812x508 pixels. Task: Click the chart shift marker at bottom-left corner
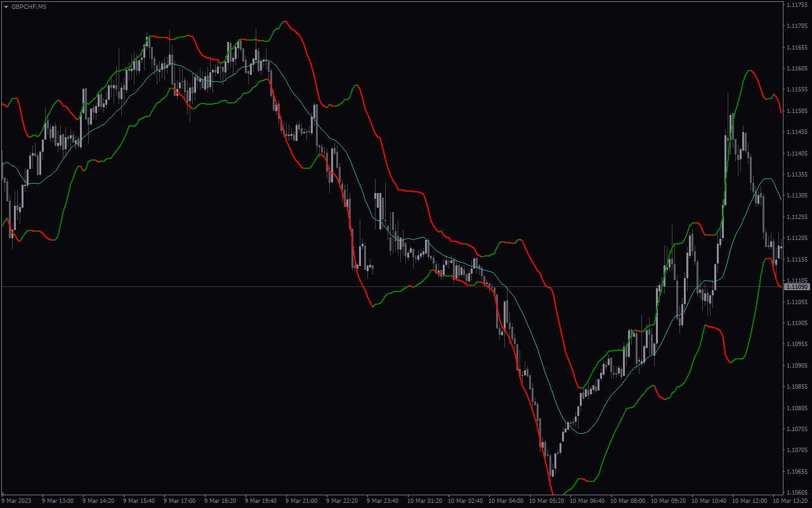(x=4, y=493)
